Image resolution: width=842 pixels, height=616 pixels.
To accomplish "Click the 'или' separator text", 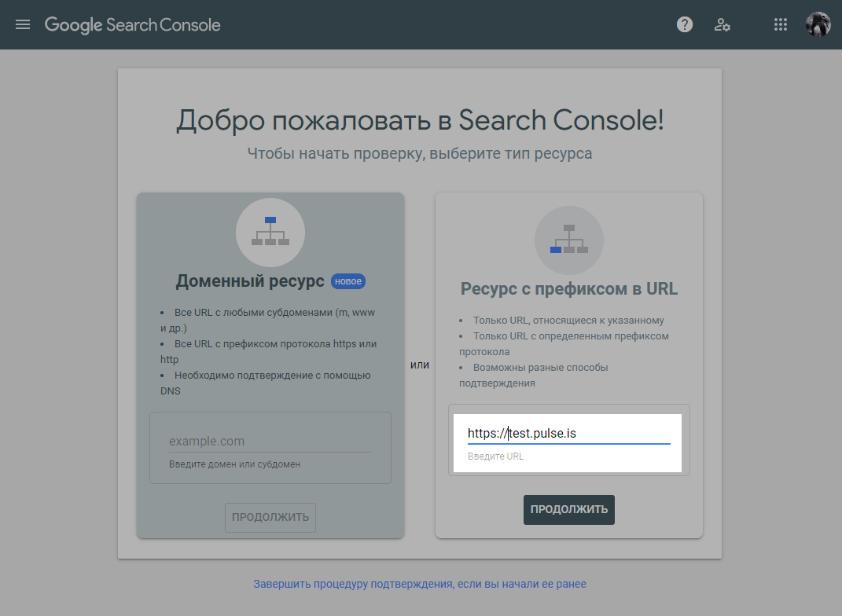I will [x=419, y=365].
